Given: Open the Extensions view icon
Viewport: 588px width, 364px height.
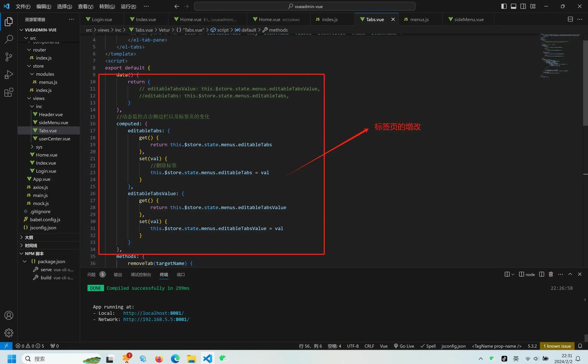Looking at the screenshot, I should (x=9, y=93).
